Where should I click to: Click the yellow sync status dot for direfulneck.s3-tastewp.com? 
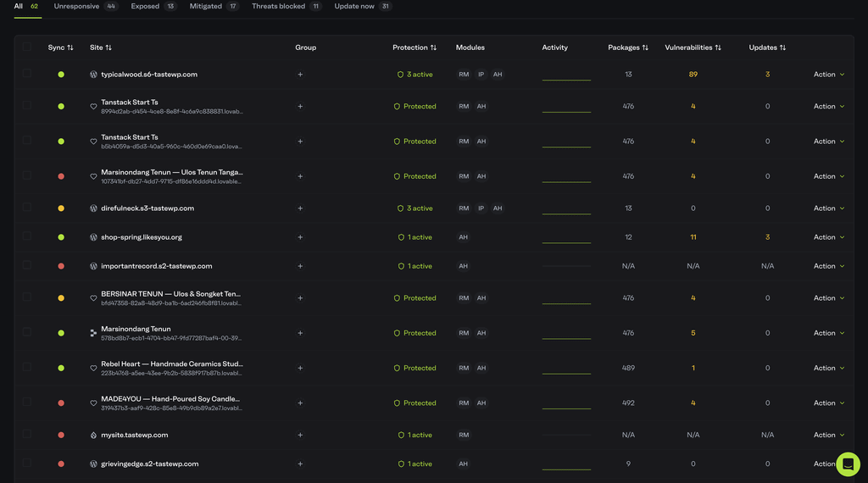[61, 208]
